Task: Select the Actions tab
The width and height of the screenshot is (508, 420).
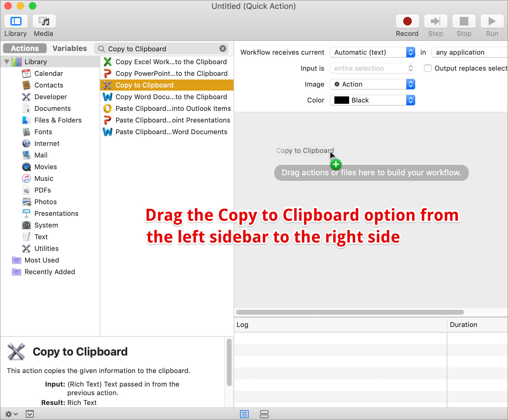Action: coord(25,48)
